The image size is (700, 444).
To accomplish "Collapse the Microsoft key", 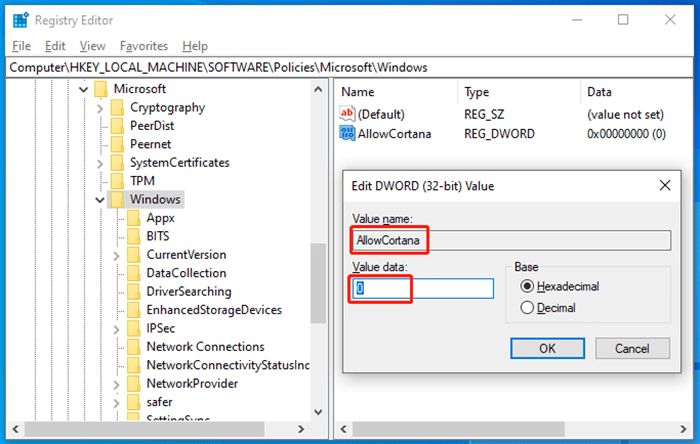I will coord(83,89).
